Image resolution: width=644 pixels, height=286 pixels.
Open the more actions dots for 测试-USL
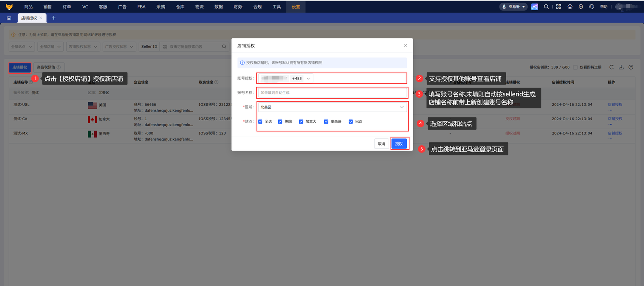click(x=611, y=110)
